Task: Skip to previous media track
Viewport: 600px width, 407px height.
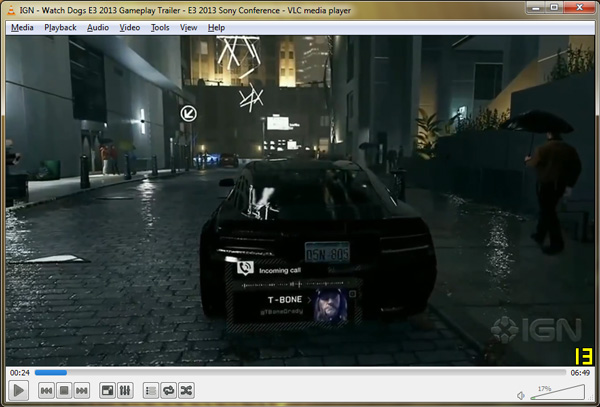Action: (x=46, y=391)
